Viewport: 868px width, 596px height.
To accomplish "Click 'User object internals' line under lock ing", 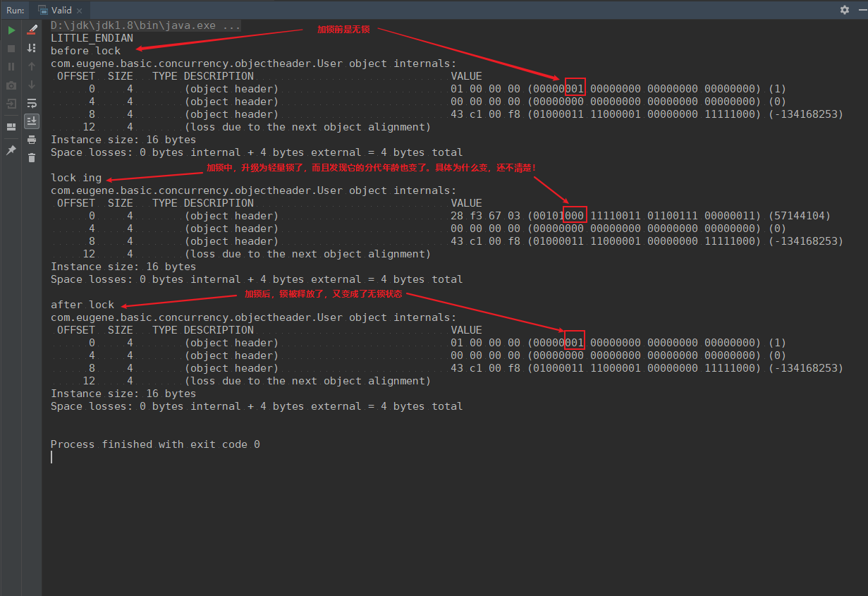I will [x=254, y=190].
